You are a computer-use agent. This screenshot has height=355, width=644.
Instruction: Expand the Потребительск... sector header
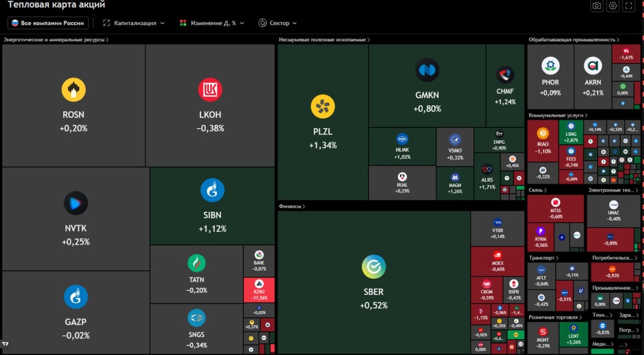click(x=614, y=258)
